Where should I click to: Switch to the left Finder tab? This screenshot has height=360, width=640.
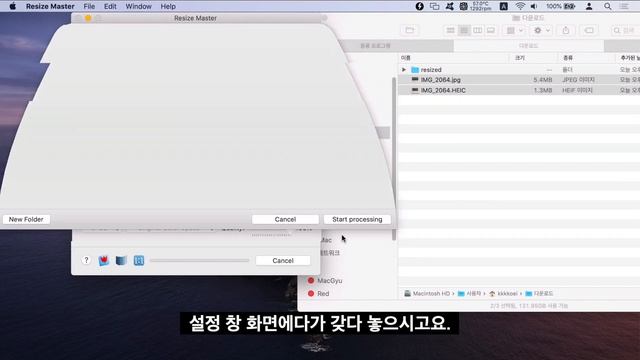376,46
